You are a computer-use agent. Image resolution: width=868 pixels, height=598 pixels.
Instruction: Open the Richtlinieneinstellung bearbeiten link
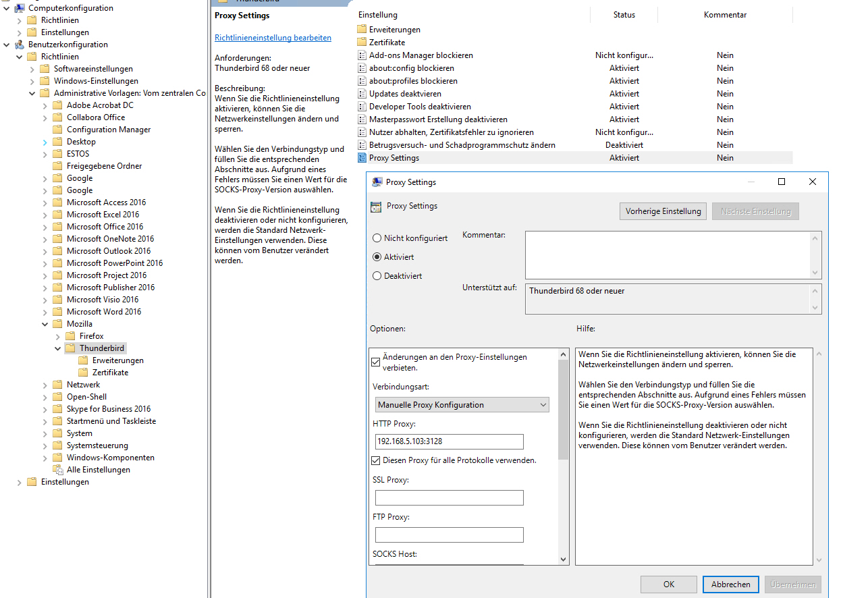pos(273,38)
